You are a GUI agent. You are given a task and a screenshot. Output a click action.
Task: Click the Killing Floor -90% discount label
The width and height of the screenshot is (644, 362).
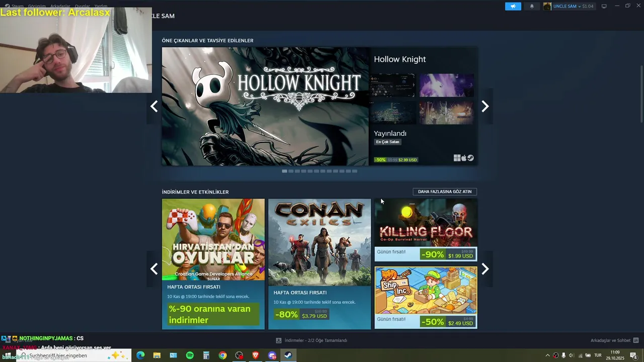click(x=433, y=254)
